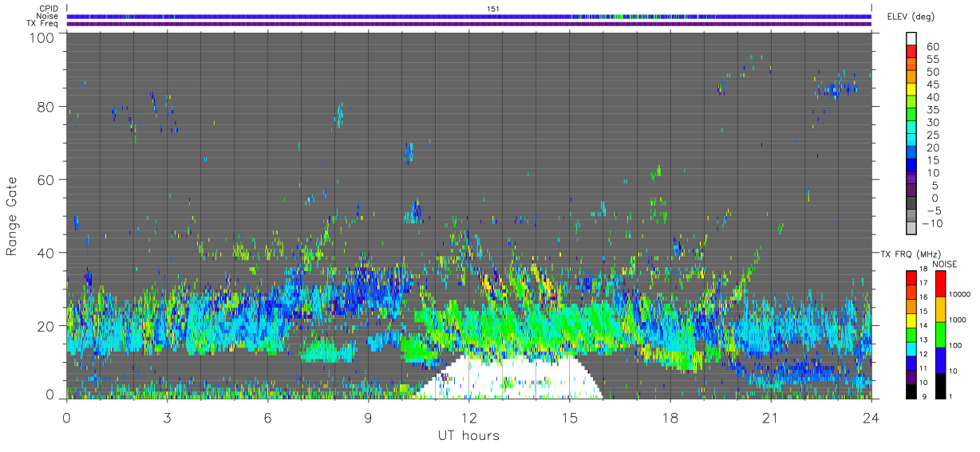Click the CPID value 151
Image resolution: width=980 pixels, height=452 pixels.
[493, 9]
